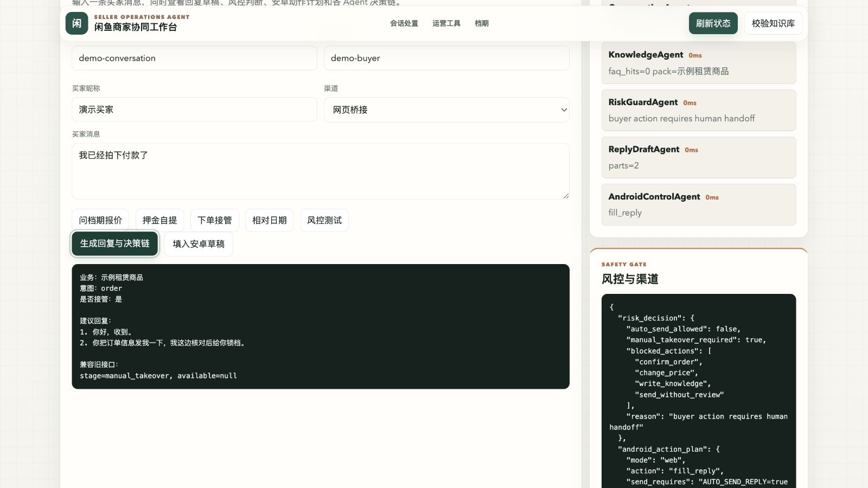This screenshot has width=868, height=488.
Task: Select the AndroidControlAgent card
Action: [x=699, y=204]
